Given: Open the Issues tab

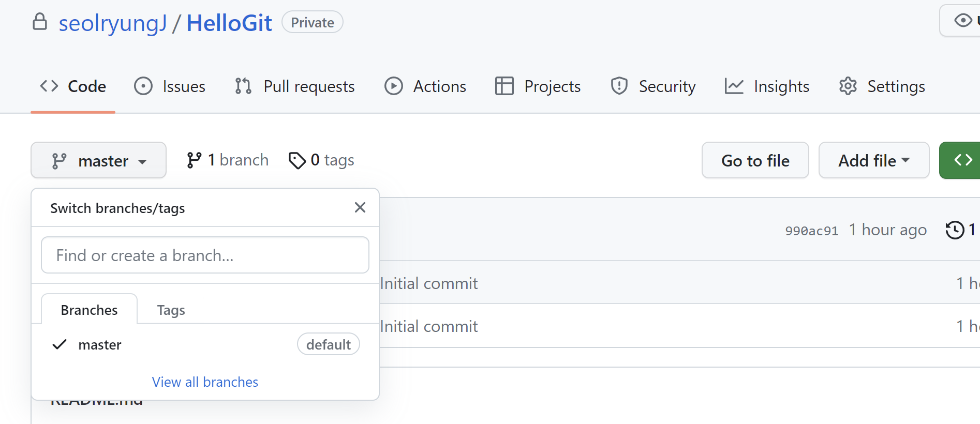Looking at the screenshot, I should coord(170,86).
